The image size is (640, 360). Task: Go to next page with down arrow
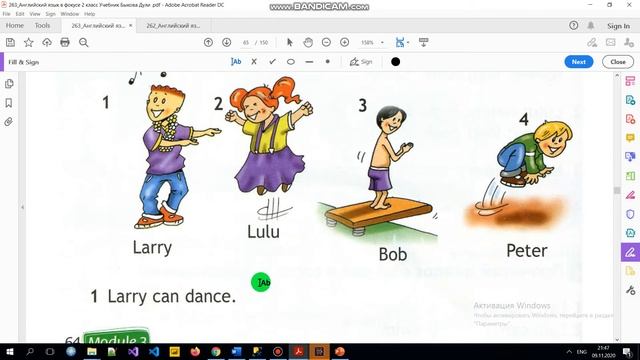coord(227,42)
